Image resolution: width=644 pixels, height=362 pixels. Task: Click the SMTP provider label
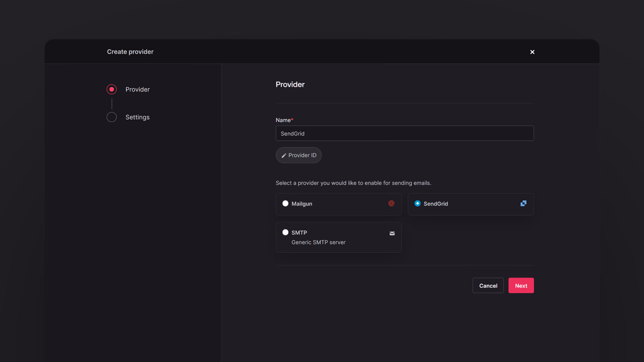click(299, 232)
